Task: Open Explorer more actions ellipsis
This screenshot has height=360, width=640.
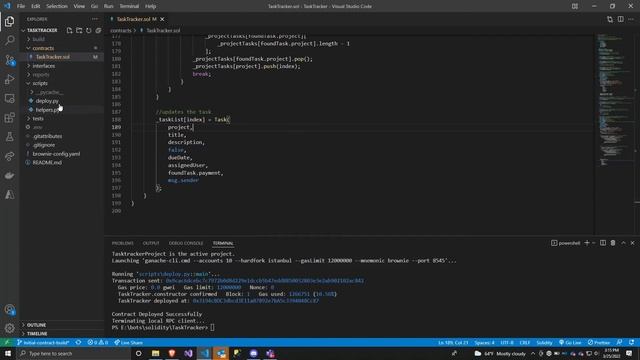Action: 95,19
